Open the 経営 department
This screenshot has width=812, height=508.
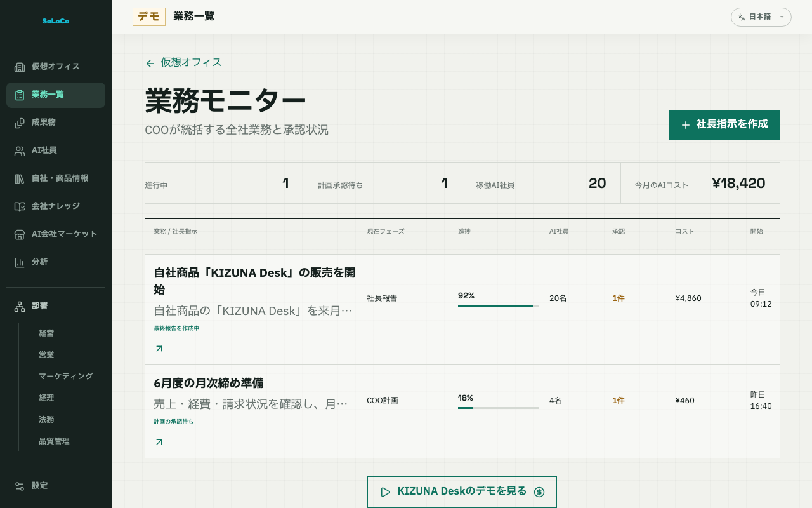(46, 333)
